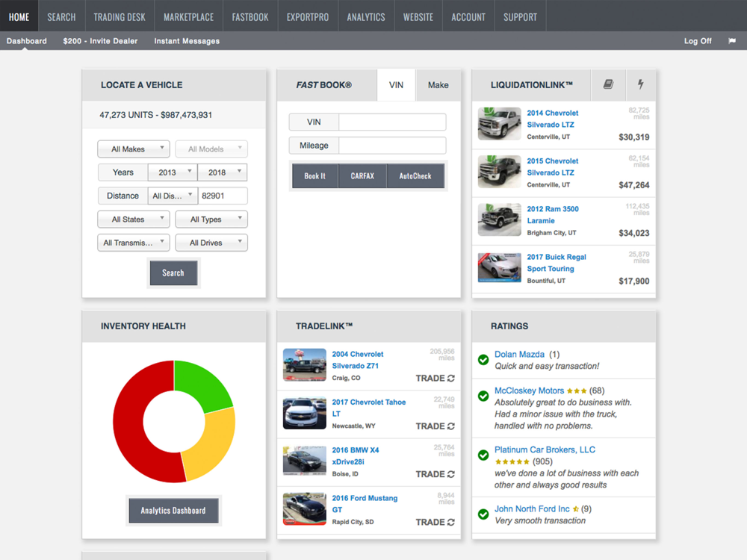Open 2016 BMW X4 xDrive28i listing

pyautogui.click(x=356, y=455)
